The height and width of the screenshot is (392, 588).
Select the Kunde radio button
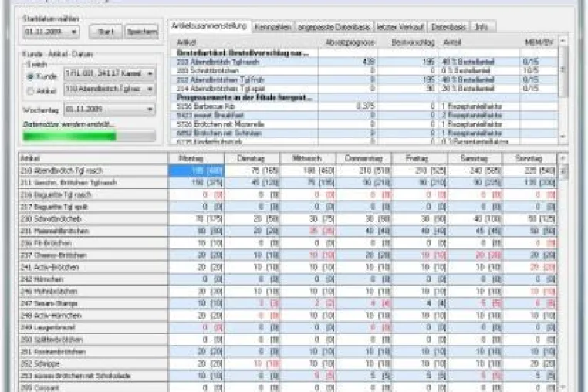point(30,77)
